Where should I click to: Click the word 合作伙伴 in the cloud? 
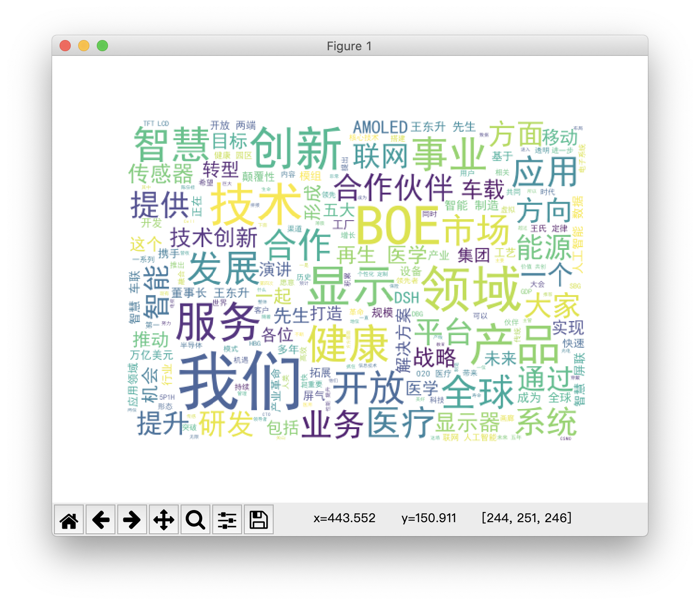(x=393, y=188)
